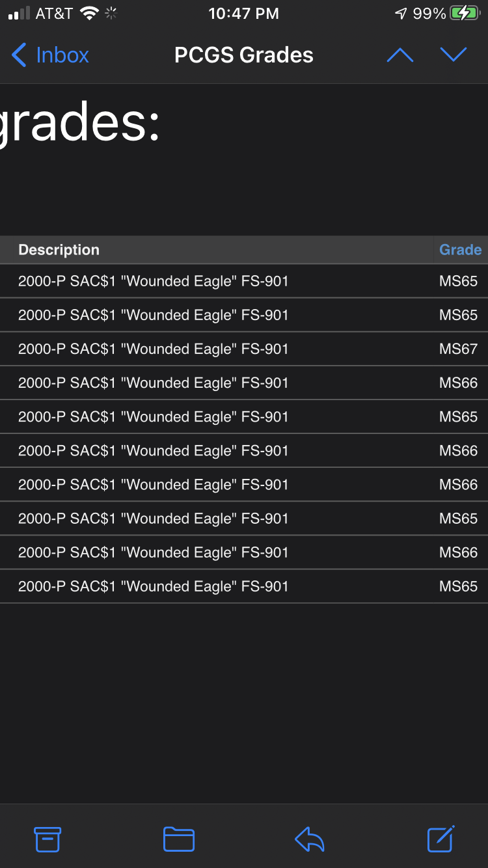The height and width of the screenshot is (868, 488).
Task: Tap the Description column header
Action: click(59, 250)
